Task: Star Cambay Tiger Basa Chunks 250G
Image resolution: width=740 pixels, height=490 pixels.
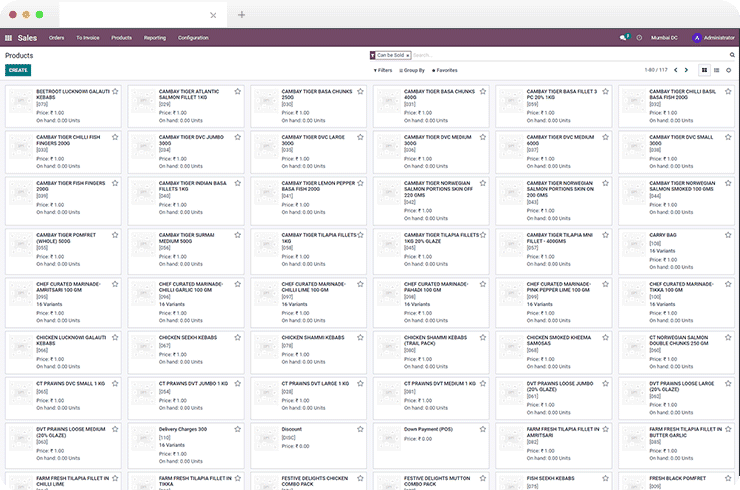Action: (360, 91)
